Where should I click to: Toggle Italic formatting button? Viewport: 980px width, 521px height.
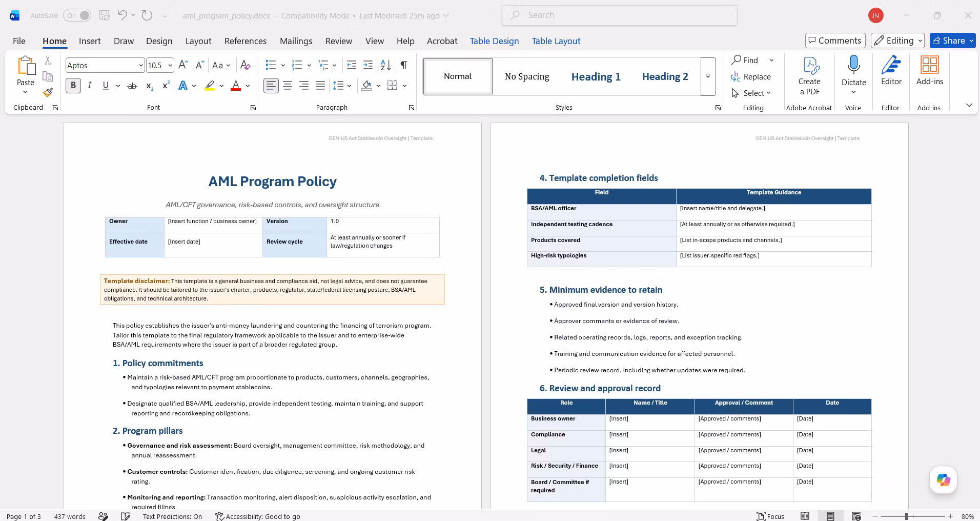[x=90, y=86]
